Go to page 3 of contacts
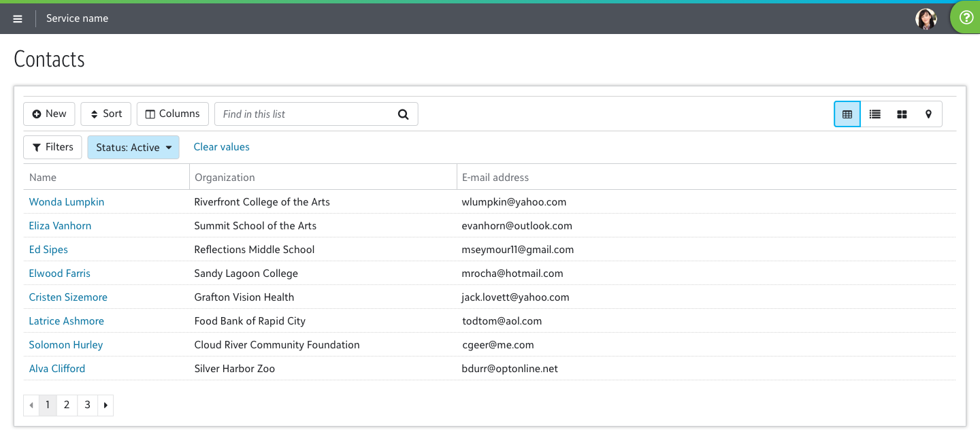Screen dimensions: 980x447 (87, 405)
